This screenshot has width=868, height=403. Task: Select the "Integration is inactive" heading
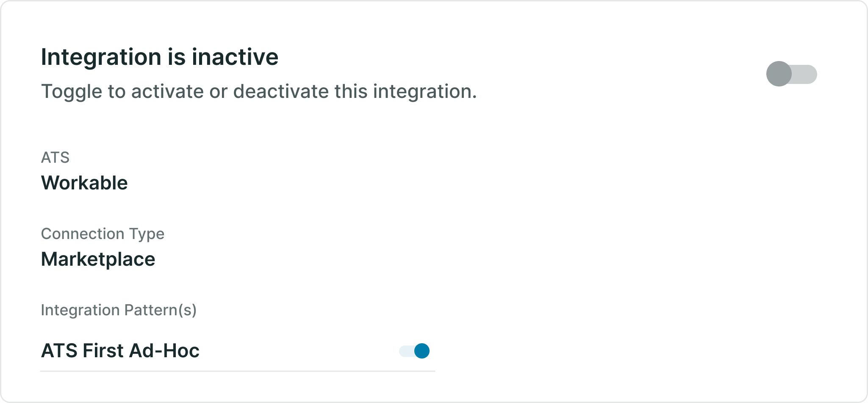160,57
